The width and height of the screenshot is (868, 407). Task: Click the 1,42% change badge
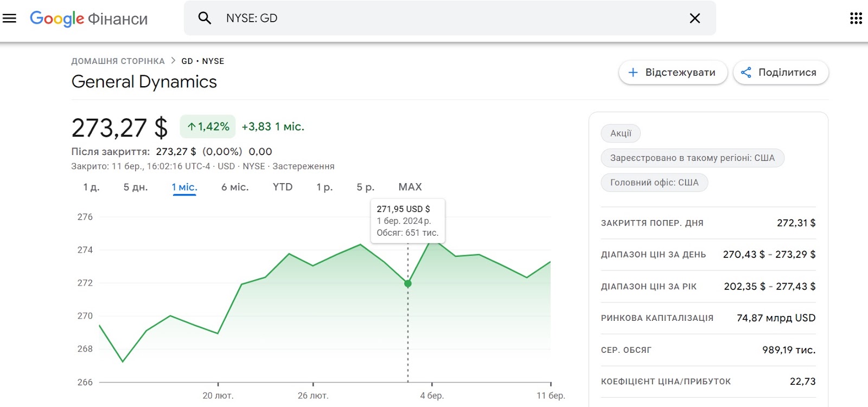208,127
